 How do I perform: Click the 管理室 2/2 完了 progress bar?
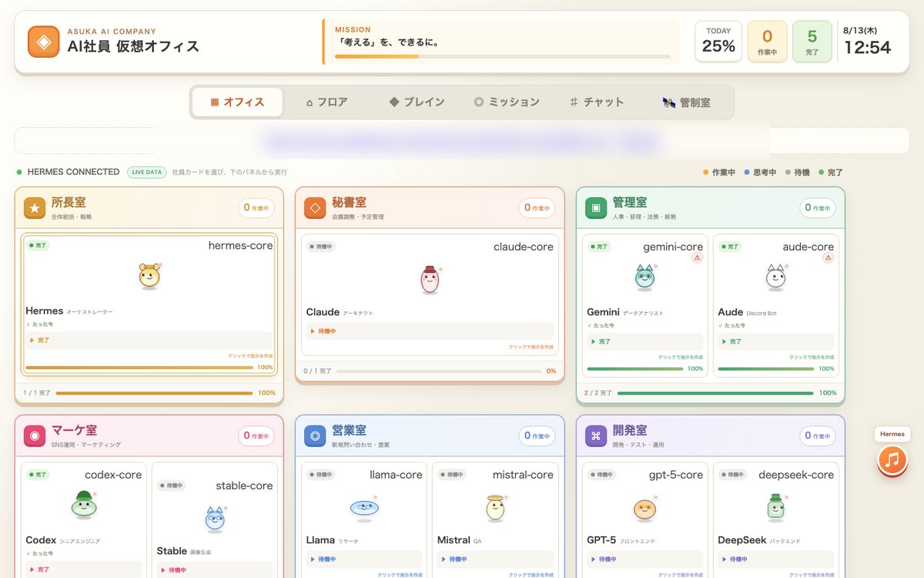[x=715, y=393]
